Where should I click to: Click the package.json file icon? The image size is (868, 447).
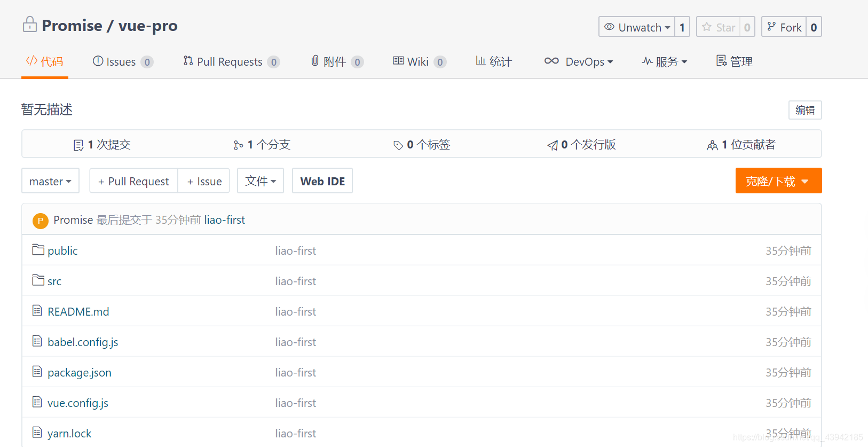click(37, 371)
